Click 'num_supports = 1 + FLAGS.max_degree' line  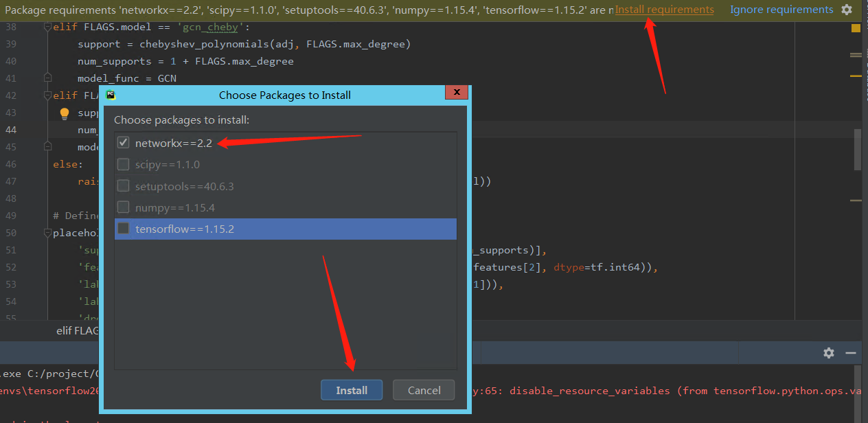(185, 61)
